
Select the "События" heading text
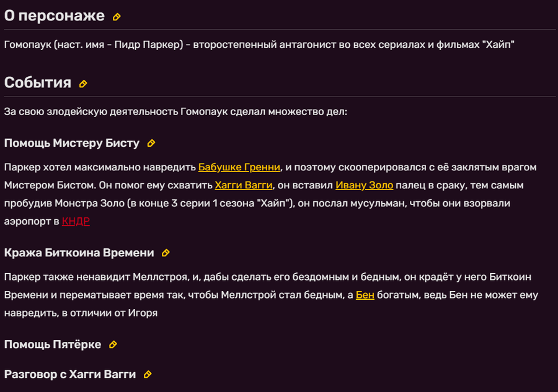tap(37, 83)
